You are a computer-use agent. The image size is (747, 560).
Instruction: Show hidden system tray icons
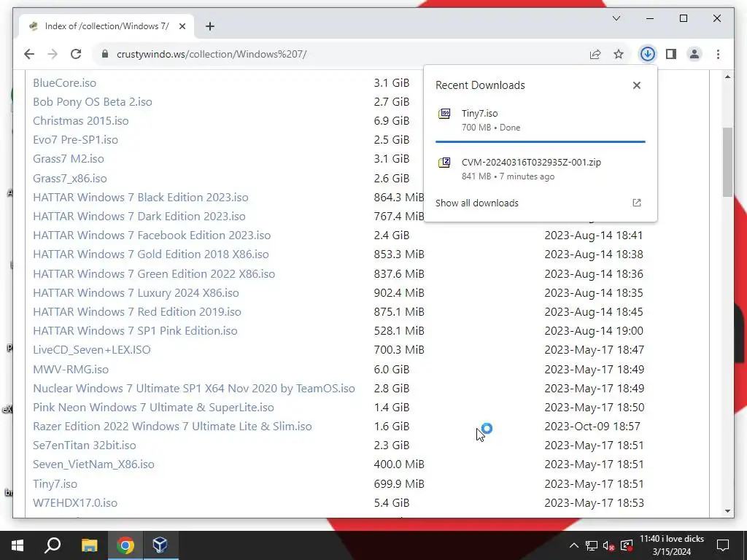click(x=574, y=545)
